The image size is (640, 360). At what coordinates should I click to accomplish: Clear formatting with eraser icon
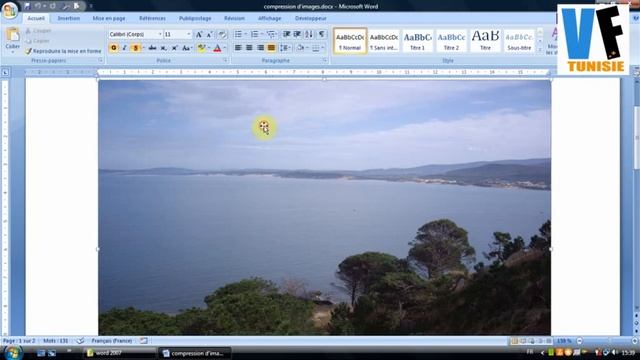(x=222, y=35)
